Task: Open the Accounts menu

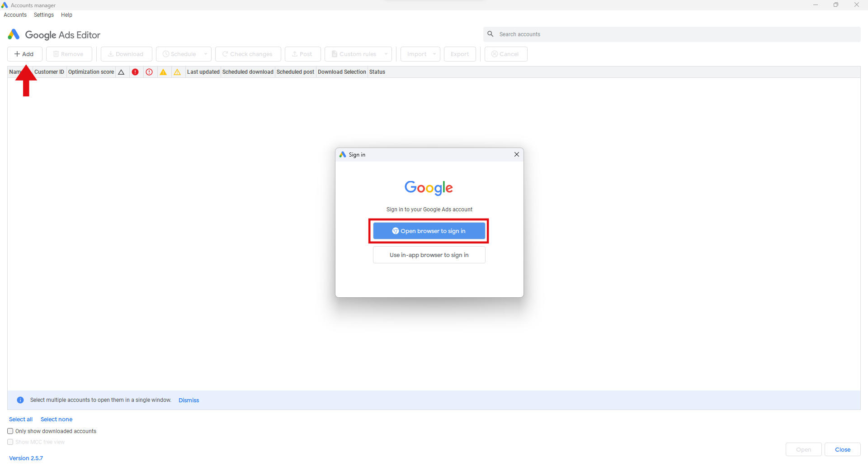Action: pos(15,15)
